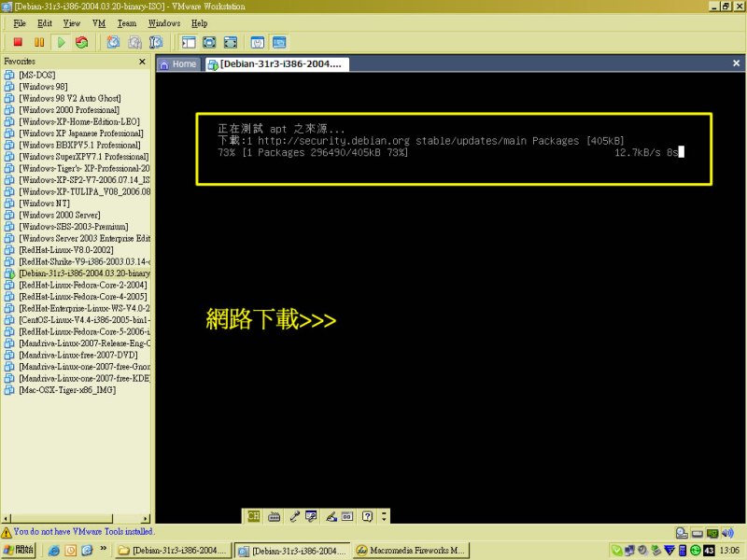Open the View menu
The width and height of the screenshot is (747, 560).
tap(72, 23)
